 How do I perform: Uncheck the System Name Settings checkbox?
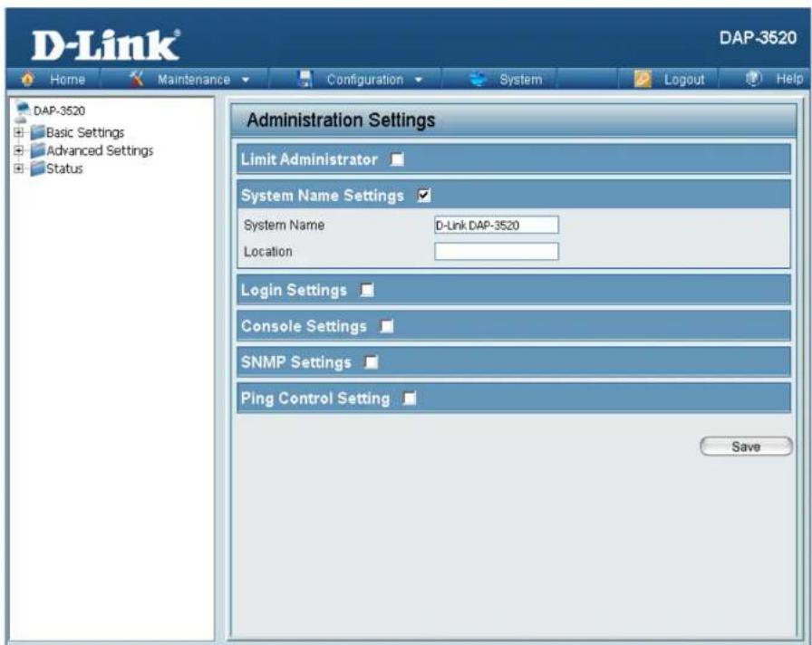click(x=423, y=196)
